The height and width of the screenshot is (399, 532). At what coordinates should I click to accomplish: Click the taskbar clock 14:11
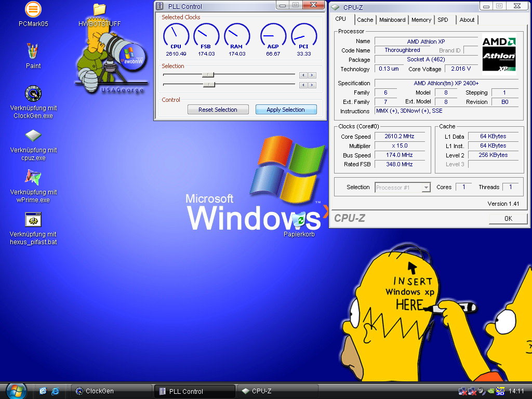point(516,391)
